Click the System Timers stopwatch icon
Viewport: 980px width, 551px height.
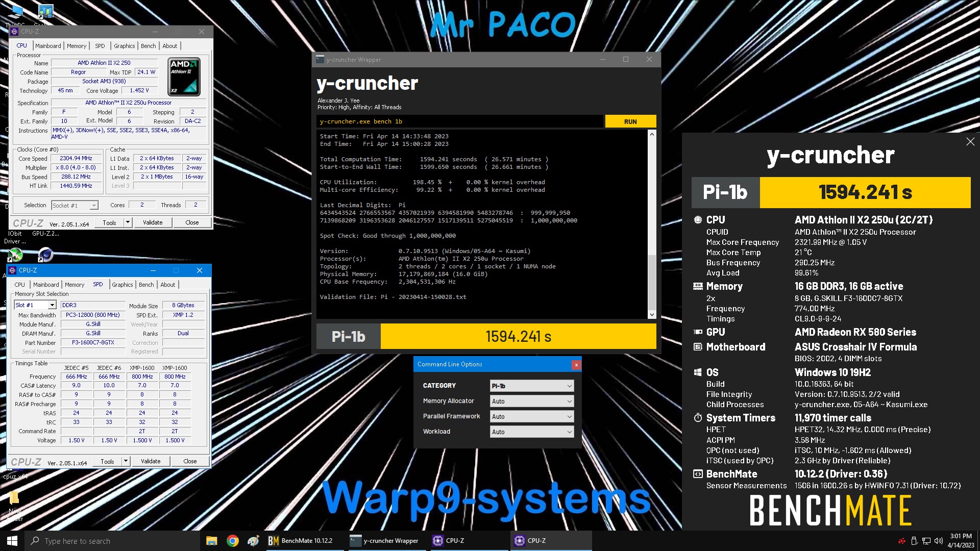coord(698,418)
